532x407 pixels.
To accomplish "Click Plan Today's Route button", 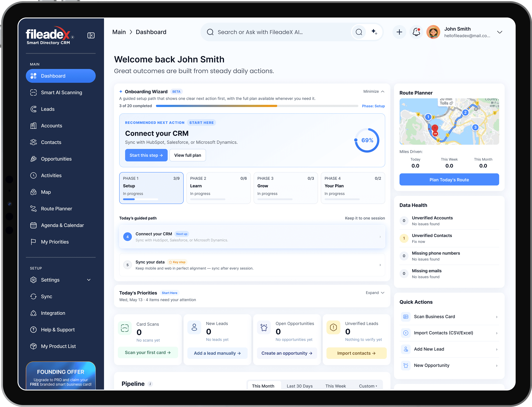I will click(x=449, y=180).
